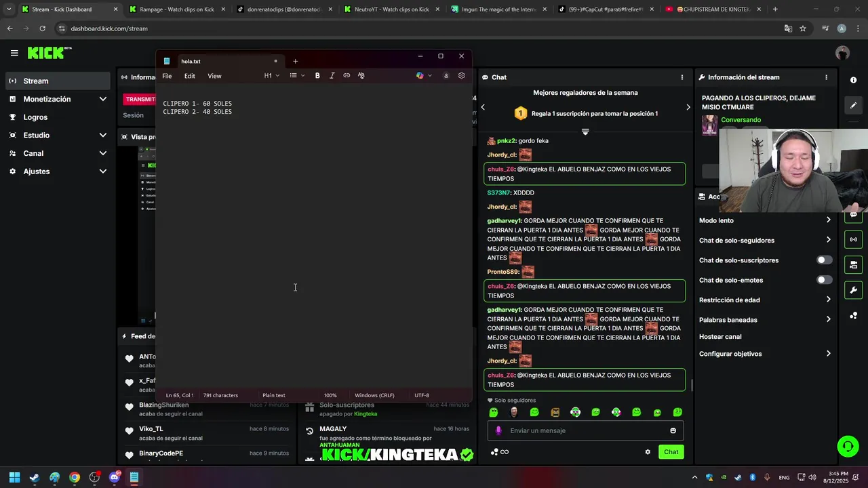Viewport: 868px width, 488px height.
Task: Open green support headset button
Action: coord(848,446)
